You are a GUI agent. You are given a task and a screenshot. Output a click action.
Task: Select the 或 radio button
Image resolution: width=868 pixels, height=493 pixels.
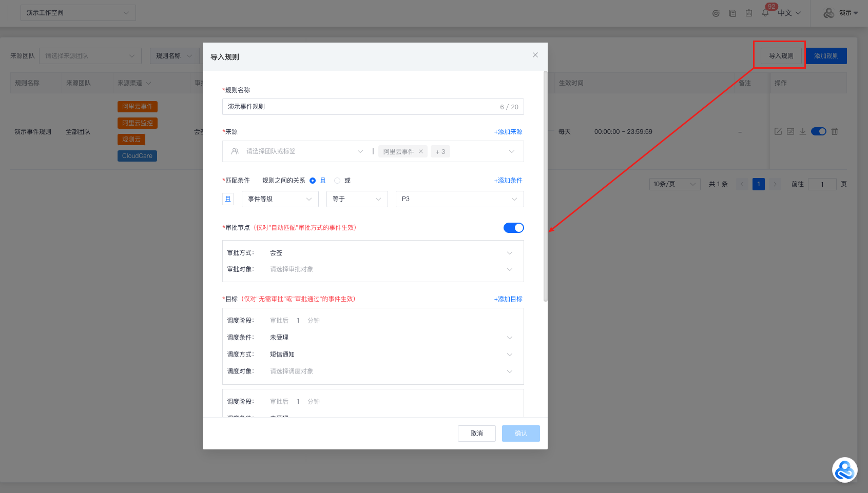click(x=337, y=181)
